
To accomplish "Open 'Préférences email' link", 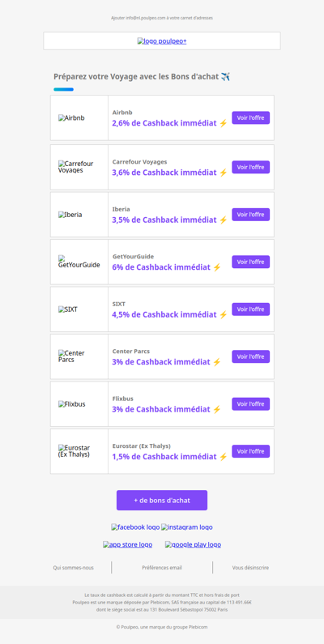I will pos(162,568).
